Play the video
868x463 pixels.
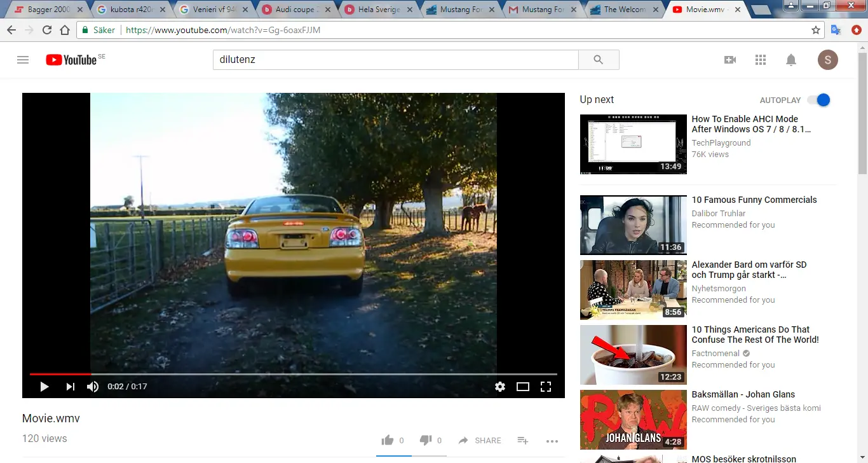(44, 387)
